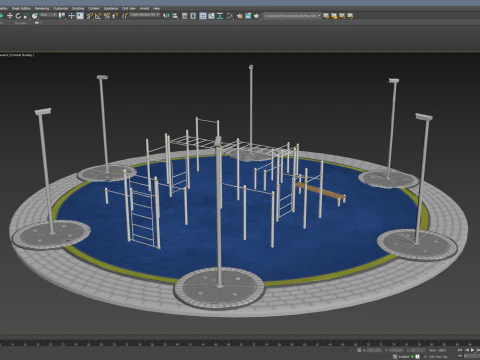Click the Play Animation button

tap(473, 350)
